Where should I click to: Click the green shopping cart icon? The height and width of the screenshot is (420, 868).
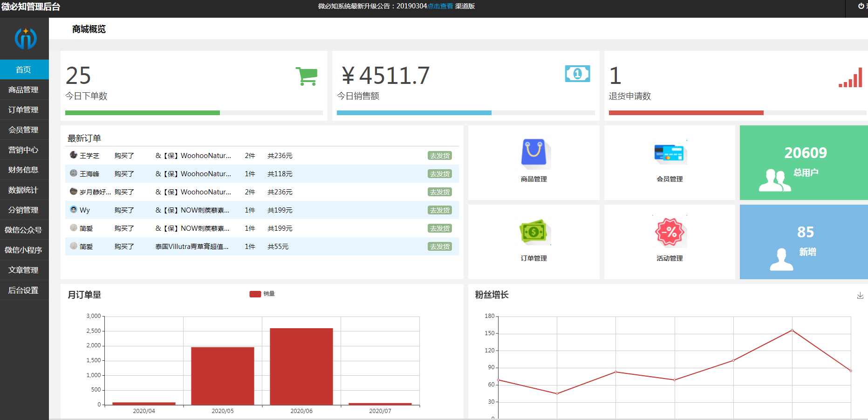pyautogui.click(x=306, y=76)
